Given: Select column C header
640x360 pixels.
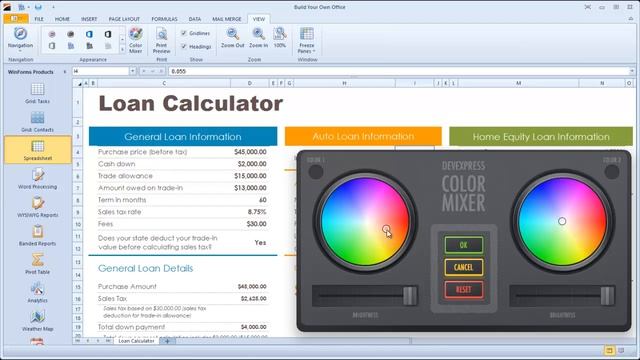Looking at the screenshot, I should [164, 83].
